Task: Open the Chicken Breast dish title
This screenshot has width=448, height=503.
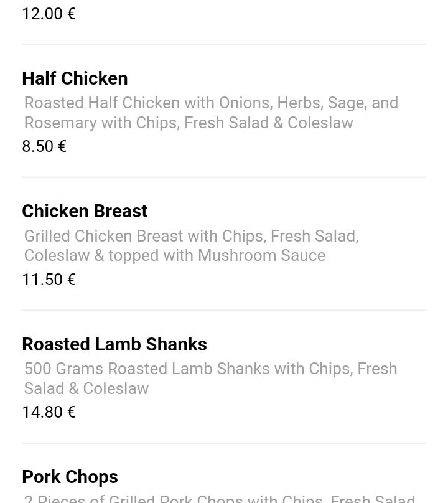Action: coord(85,211)
